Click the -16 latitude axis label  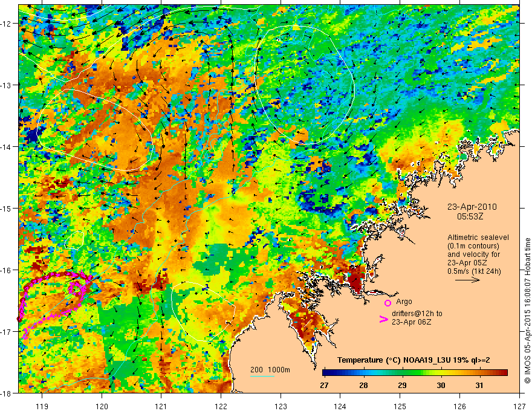pos(7,270)
